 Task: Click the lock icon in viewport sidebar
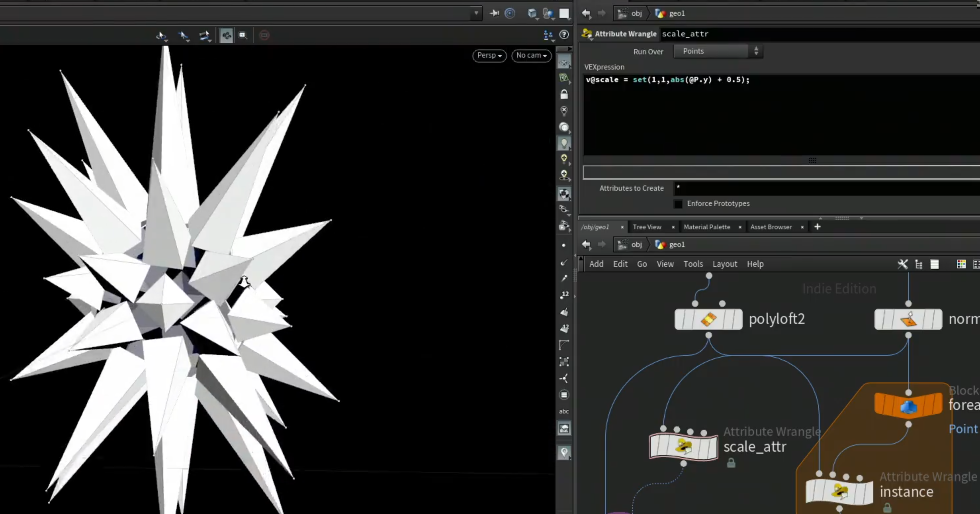click(x=564, y=94)
